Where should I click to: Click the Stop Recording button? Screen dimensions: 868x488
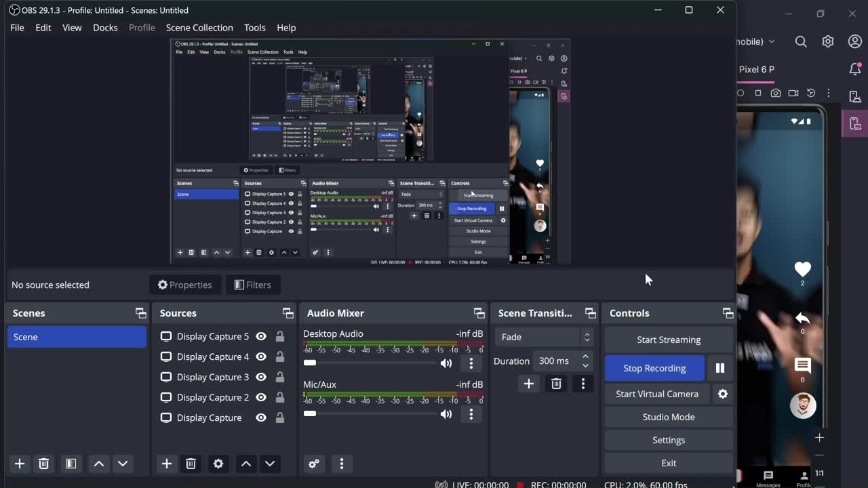[x=654, y=368]
